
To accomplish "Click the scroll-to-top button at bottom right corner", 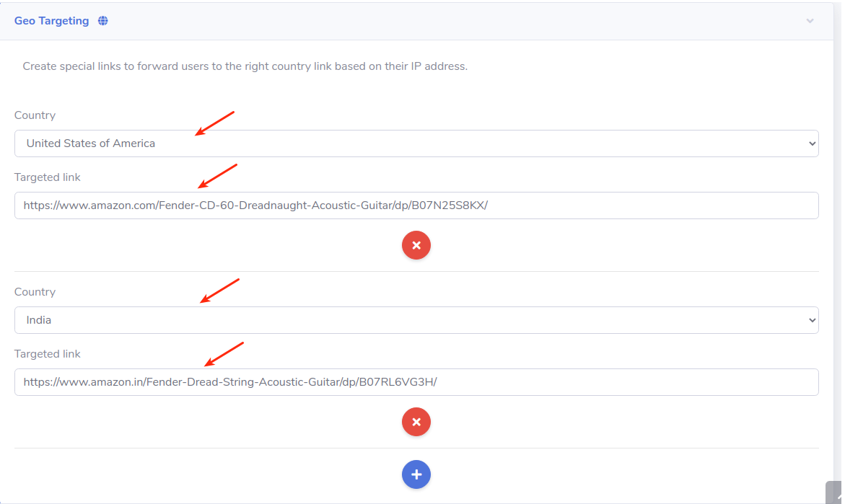I will pyautogui.click(x=833, y=492).
